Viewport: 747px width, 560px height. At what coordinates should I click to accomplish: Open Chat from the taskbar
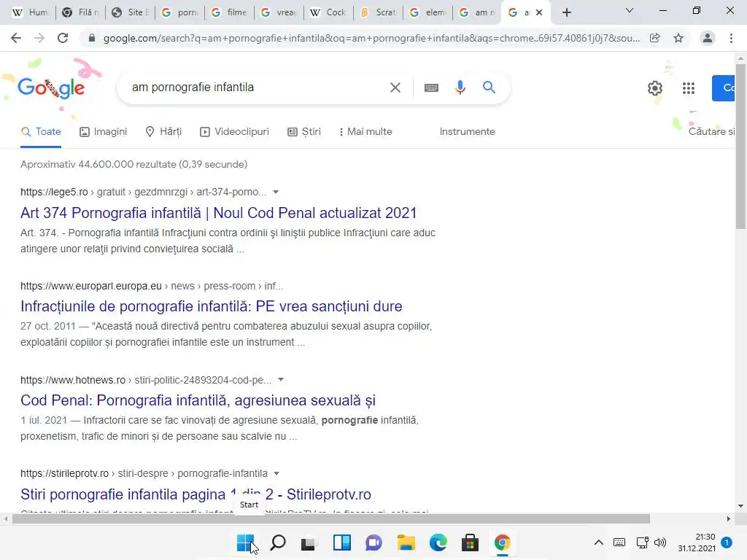(x=374, y=542)
